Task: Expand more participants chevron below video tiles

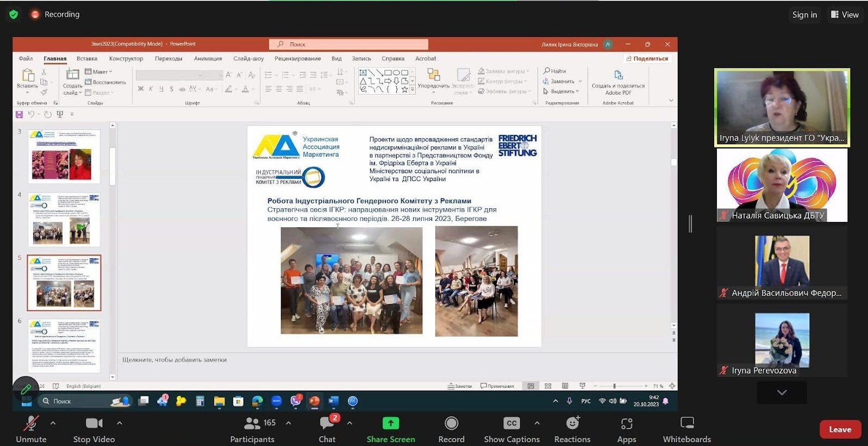Action: [x=782, y=392]
